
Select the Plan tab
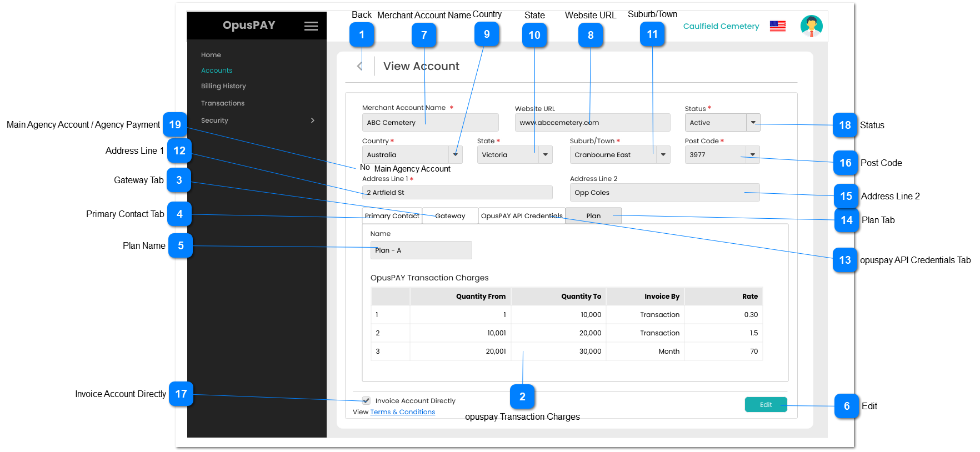(593, 216)
